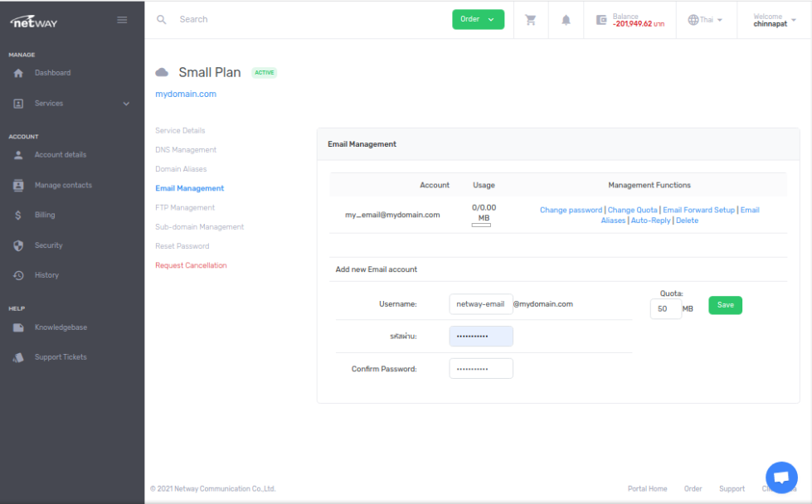Click the wallet Balance icon
This screenshot has height=504, width=812.
point(601,20)
